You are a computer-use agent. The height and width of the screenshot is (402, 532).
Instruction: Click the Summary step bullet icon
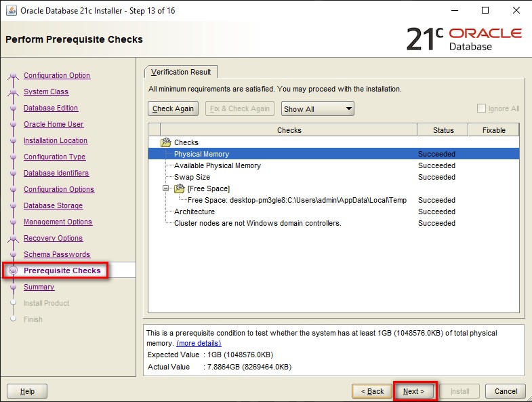(14, 287)
